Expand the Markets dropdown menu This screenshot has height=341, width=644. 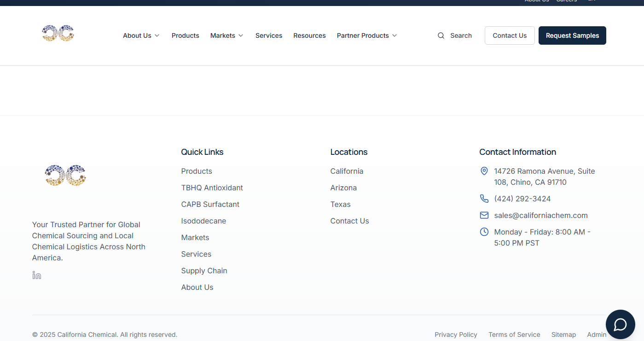click(226, 35)
